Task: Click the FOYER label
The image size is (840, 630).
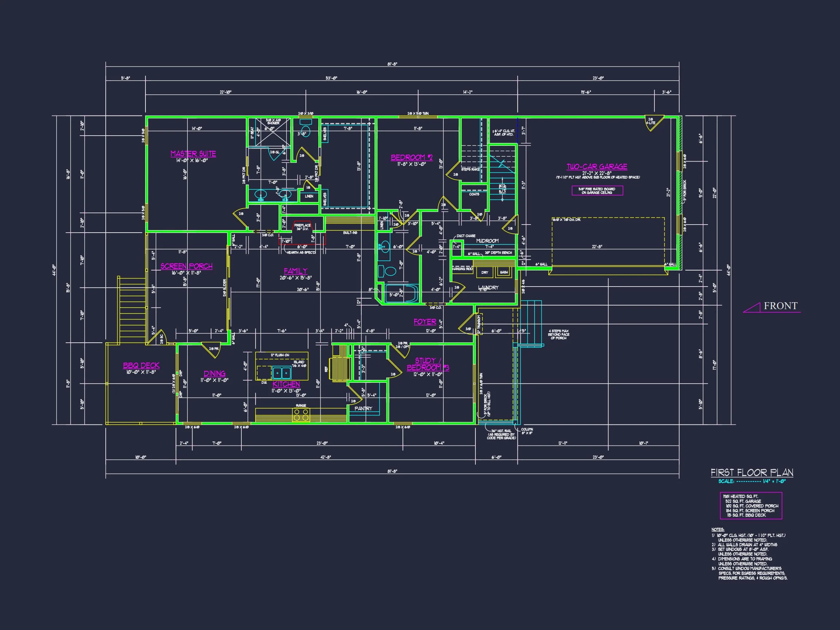Action: click(425, 322)
